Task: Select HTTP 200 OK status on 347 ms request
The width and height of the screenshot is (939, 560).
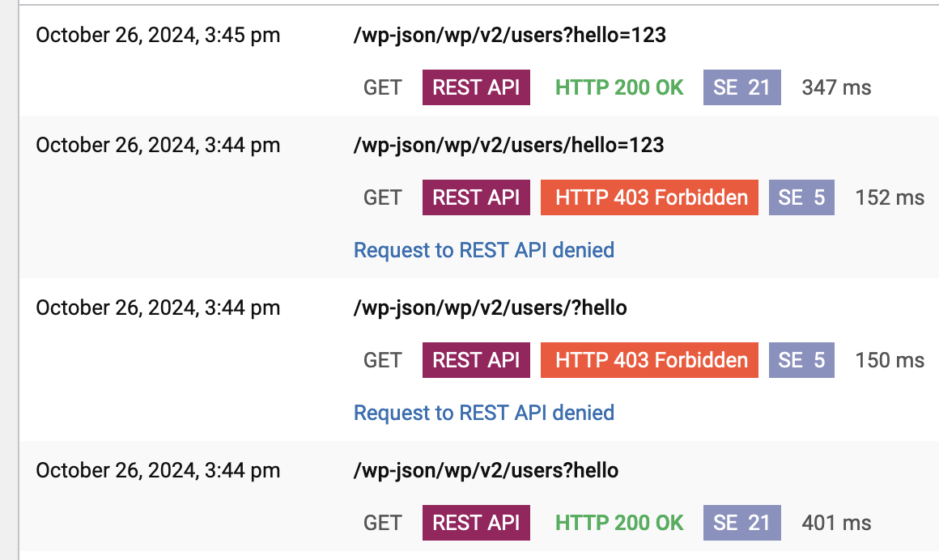Action: 619,87
